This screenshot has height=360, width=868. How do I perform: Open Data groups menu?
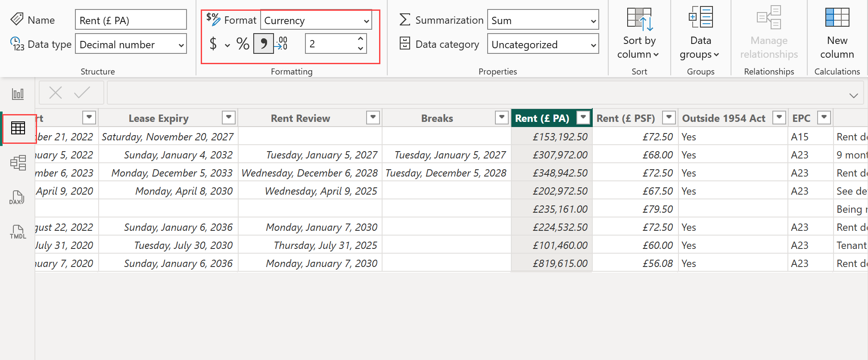pos(700,32)
